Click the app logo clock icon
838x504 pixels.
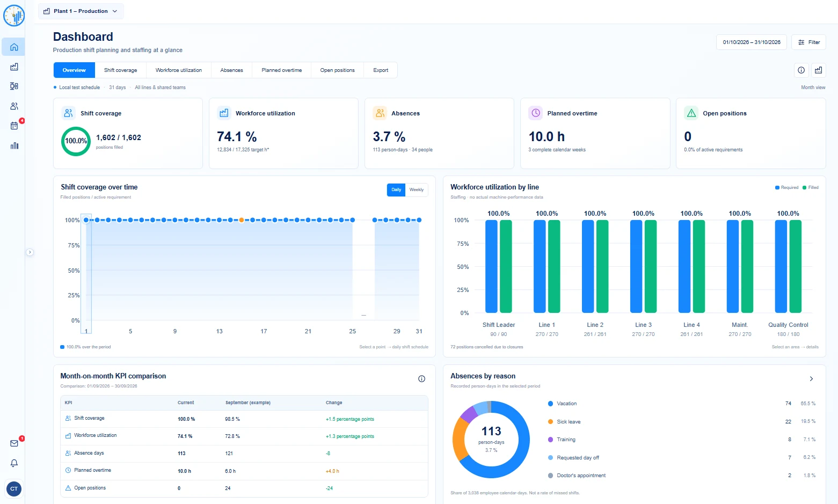point(14,16)
